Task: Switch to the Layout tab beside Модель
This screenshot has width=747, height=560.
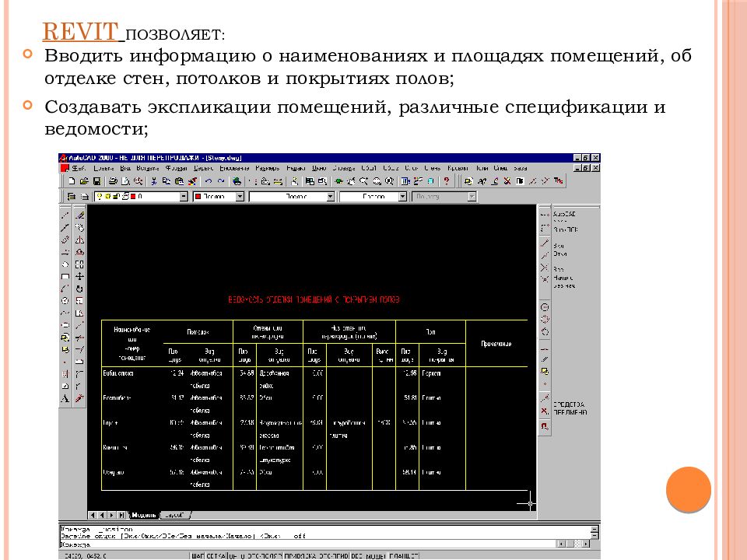Action: click(x=175, y=515)
